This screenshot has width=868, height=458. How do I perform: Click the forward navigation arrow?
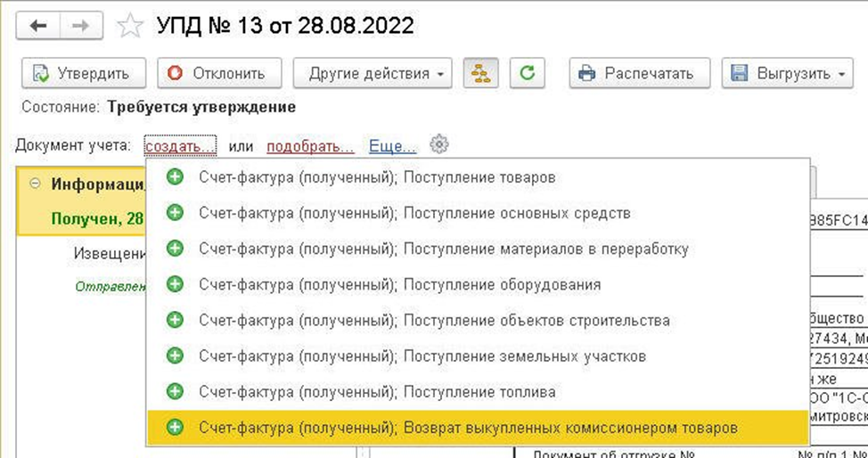pyautogui.click(x=79, y=26)
